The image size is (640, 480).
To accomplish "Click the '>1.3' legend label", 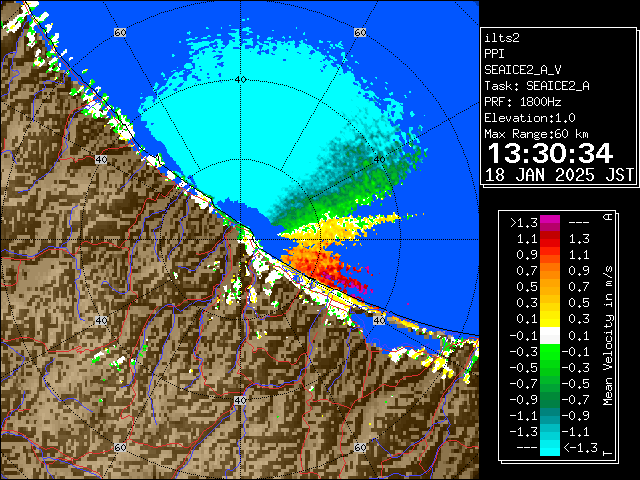I will click(x=524, y=223).
